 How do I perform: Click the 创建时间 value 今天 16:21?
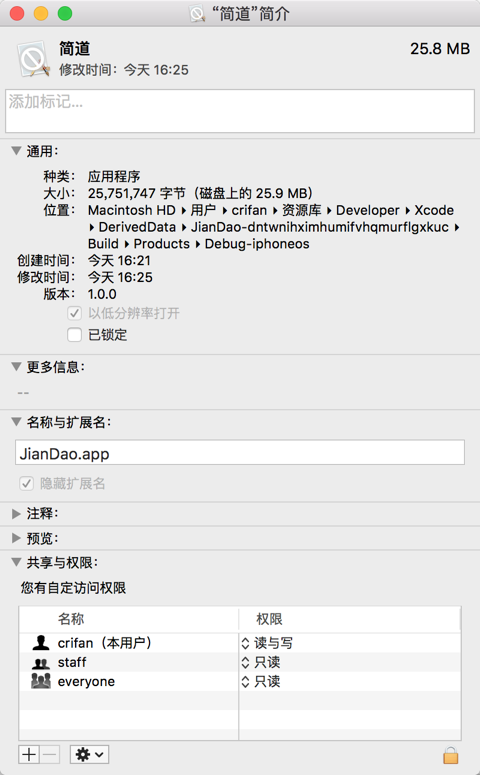pyautogui.click(x=119, y=260)
